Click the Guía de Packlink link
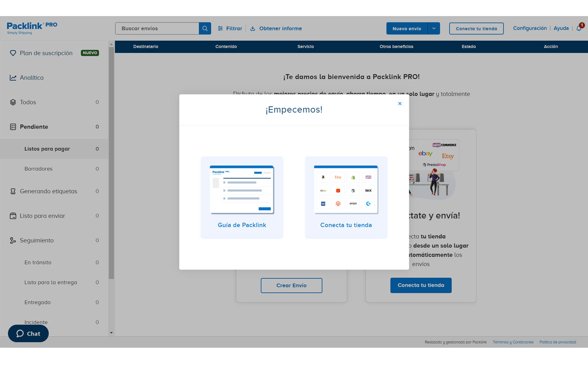 (x=242, y=225)
